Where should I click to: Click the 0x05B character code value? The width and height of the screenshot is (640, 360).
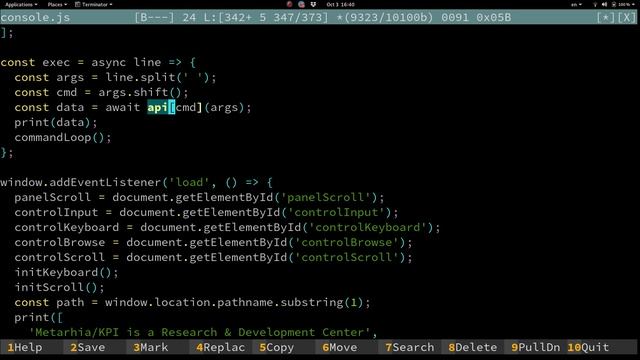pos(493,18)
